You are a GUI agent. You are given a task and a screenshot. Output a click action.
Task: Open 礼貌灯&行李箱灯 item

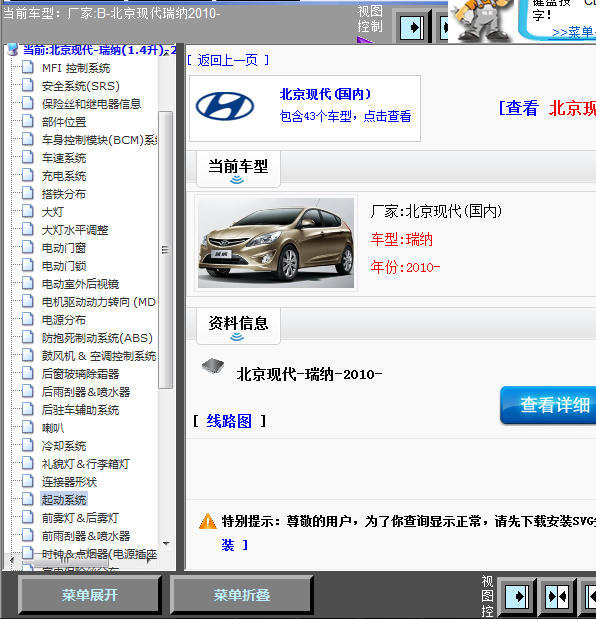[86, 464]
